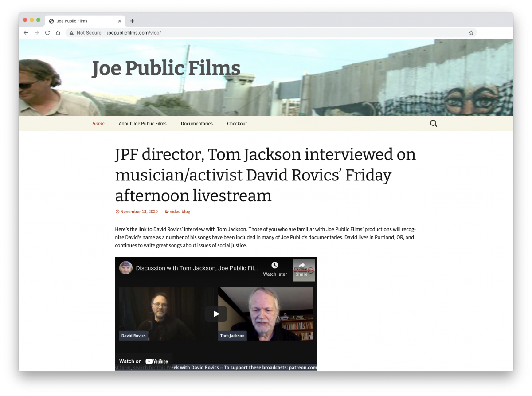Click the David Rovics channel avatar

click(x=126, y=268)
